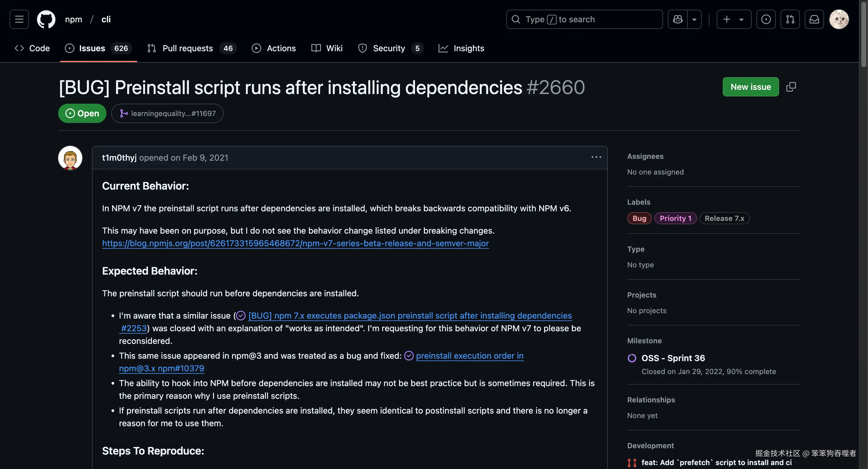Open the notifications inbox icon
Screen dimensions: 868x469
pyautogui.click(x=814, y=19)
